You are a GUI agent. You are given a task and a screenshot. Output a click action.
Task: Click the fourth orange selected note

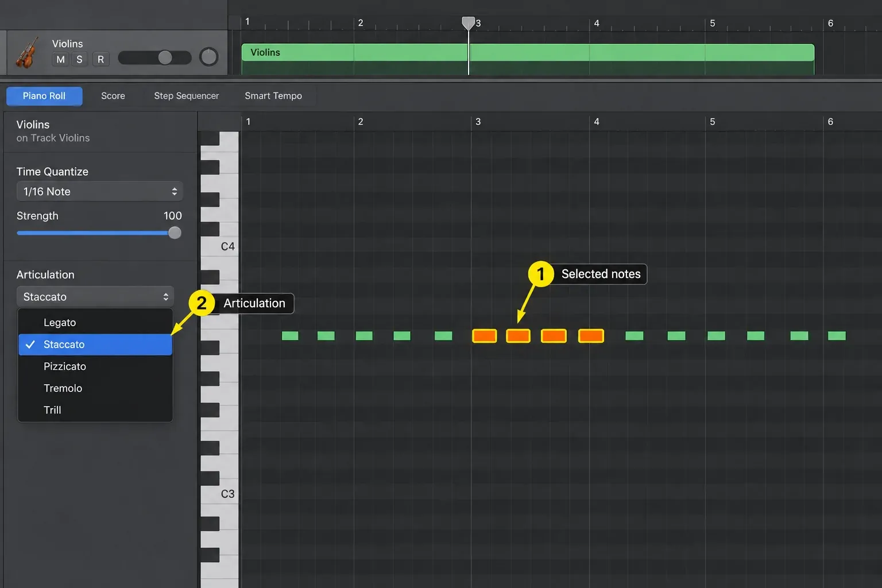click(591, 336)
